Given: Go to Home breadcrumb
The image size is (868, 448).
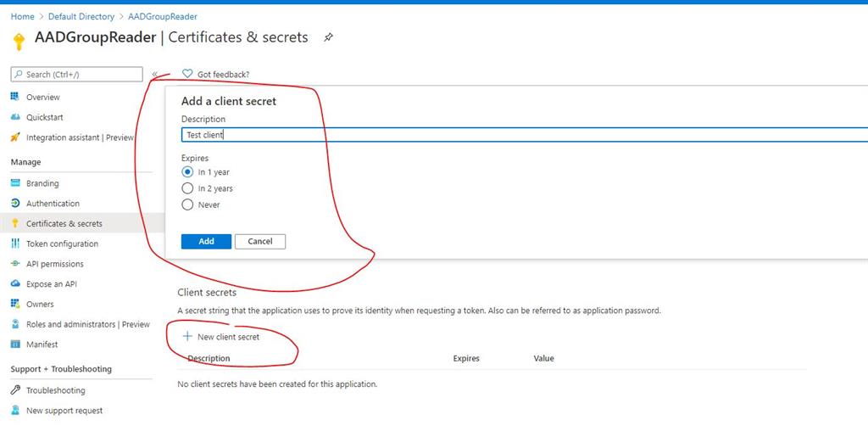Looking at the screenshot, I should (x=23, y=17).
